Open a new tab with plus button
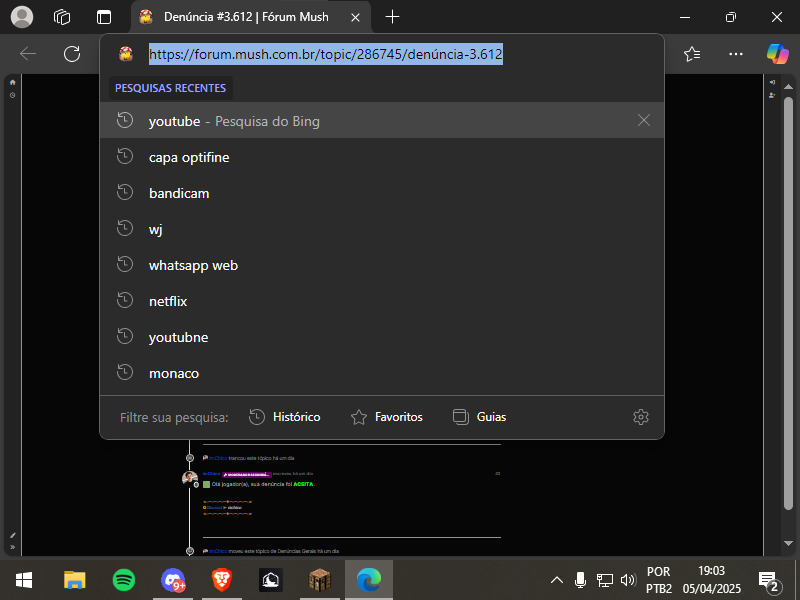The image size is (800, 600). click(392, 17)
